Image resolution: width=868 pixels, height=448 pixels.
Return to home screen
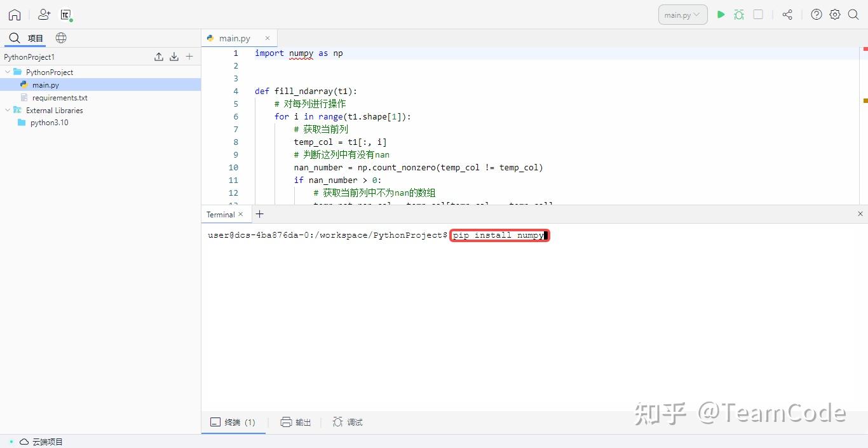tap(14, 14)
